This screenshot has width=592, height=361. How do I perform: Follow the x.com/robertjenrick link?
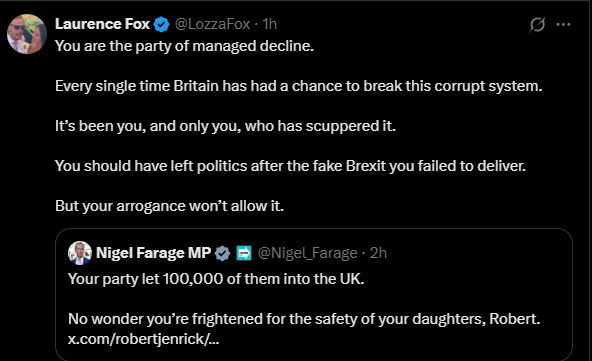(x=143, y=339)
